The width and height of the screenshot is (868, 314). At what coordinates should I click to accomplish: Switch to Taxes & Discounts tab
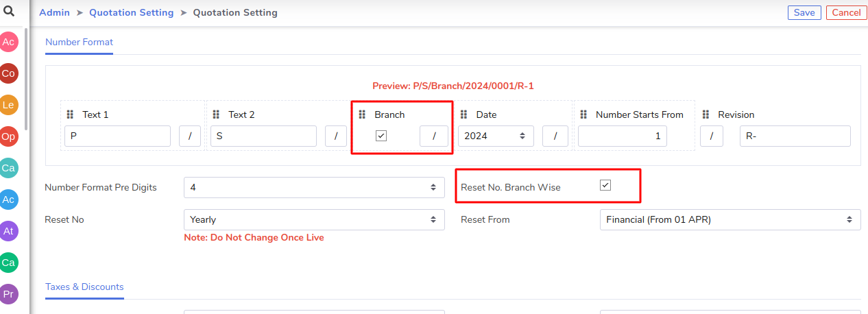coord(84,287)
